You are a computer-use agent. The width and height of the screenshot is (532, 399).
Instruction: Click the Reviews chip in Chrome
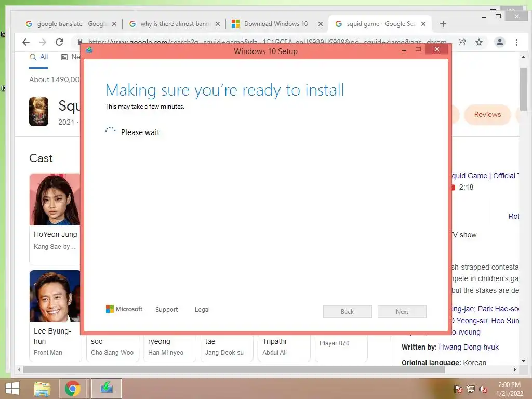coord(487,115)
